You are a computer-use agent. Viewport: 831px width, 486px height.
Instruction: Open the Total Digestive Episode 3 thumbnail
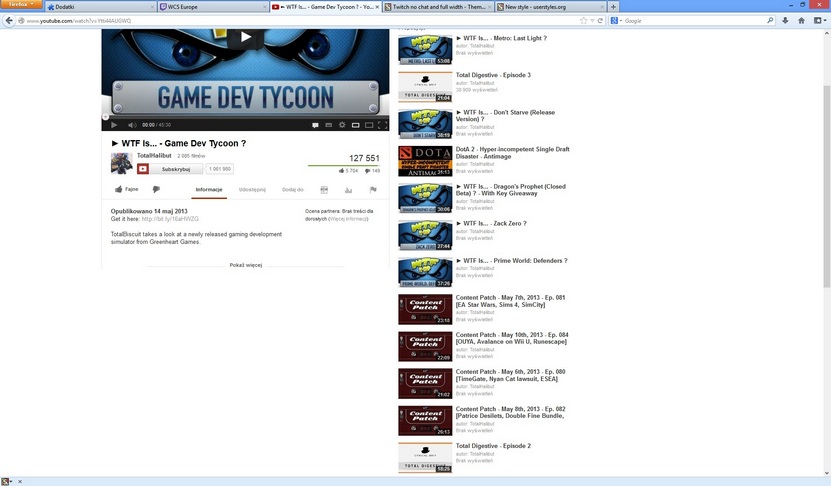[425, 86]
